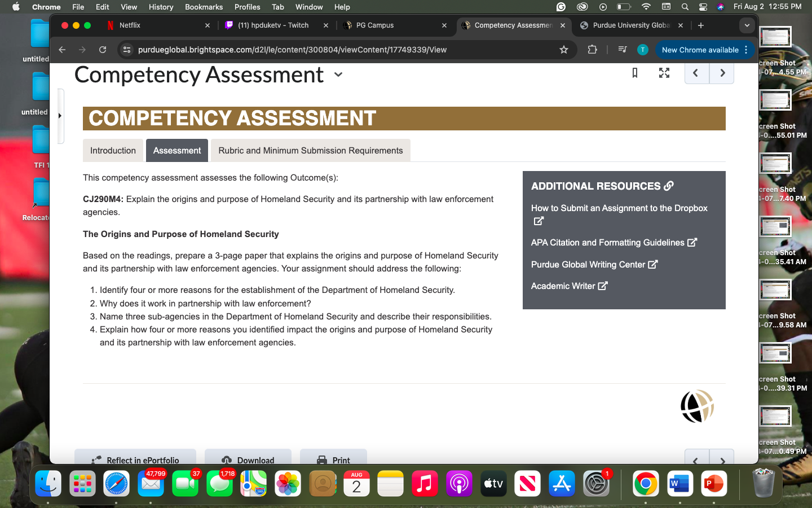
Task: Open Spotlight search in menu bar
Action: tap(685, 7)
